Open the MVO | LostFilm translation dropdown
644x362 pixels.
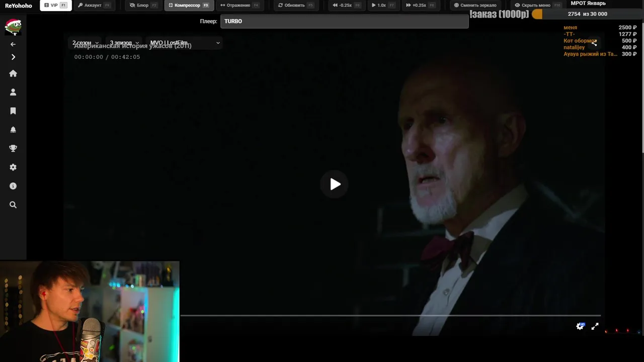click(x=185, y=43)
